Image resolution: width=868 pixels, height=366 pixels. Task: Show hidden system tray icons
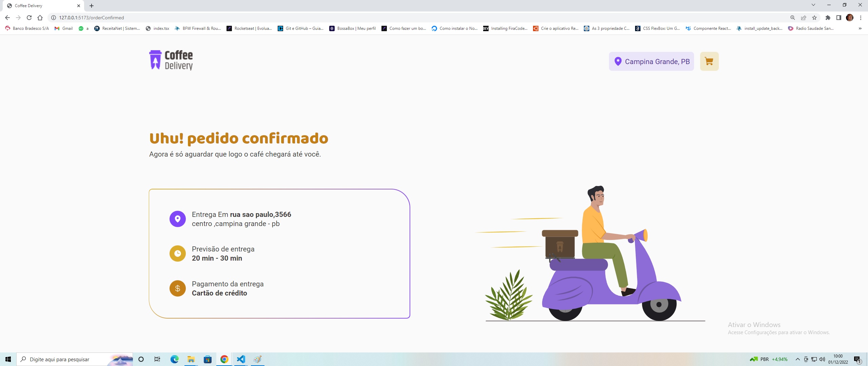tap(797, 359)
